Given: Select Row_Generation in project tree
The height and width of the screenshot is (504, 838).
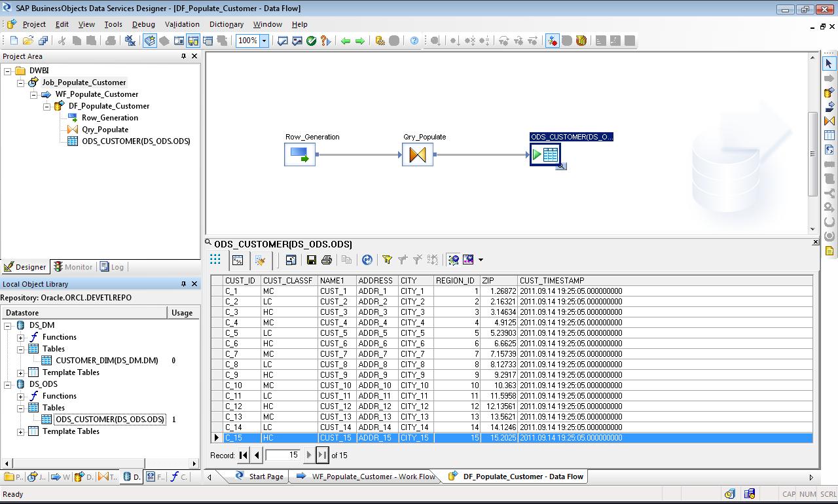Looking at the screenshot, I should pyautogui.click(x=109, y=118).
